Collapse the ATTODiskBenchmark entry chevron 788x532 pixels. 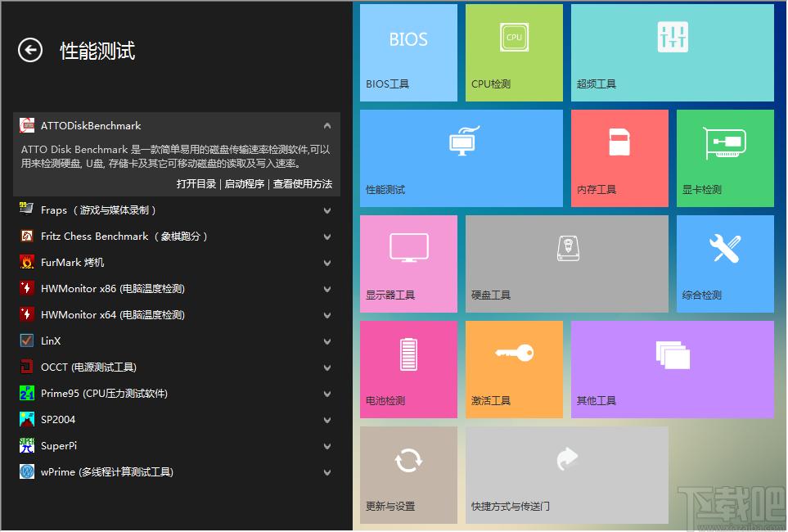pos(327,126)
